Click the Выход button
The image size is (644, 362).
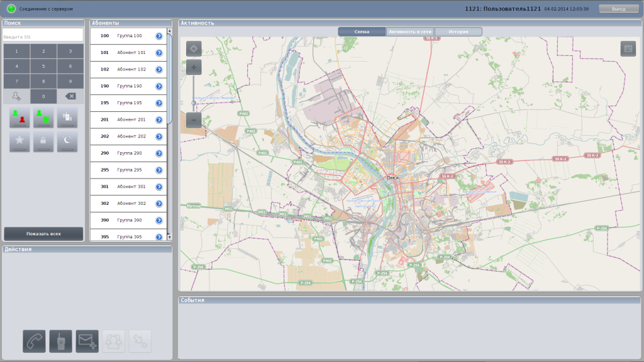pyautogui.click(x=618, y=9)
